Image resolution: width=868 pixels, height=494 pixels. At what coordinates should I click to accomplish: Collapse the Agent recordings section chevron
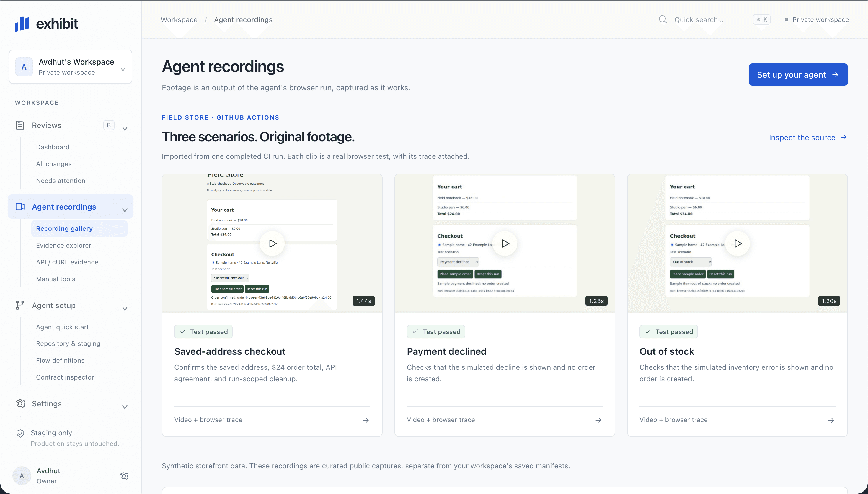(125, 210)
